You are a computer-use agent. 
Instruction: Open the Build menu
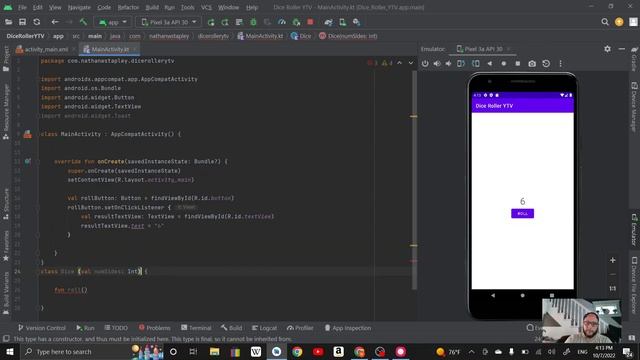click(x=152, y=7)
